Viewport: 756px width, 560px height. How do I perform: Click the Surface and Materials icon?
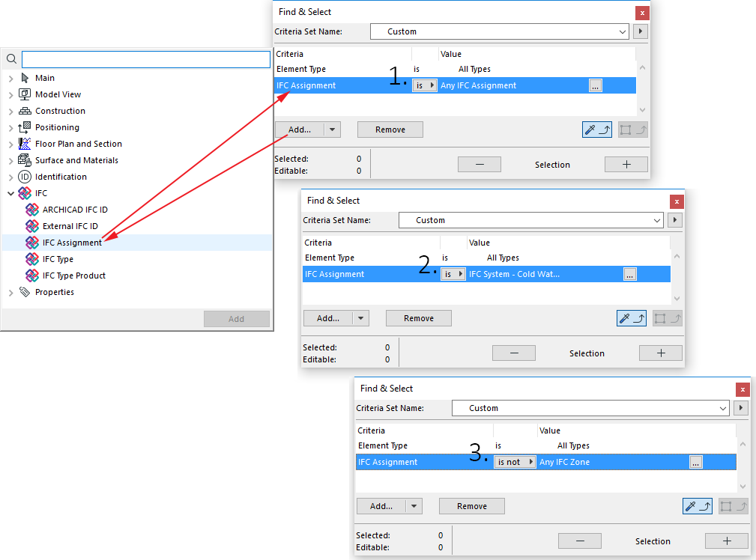(25, 160)
